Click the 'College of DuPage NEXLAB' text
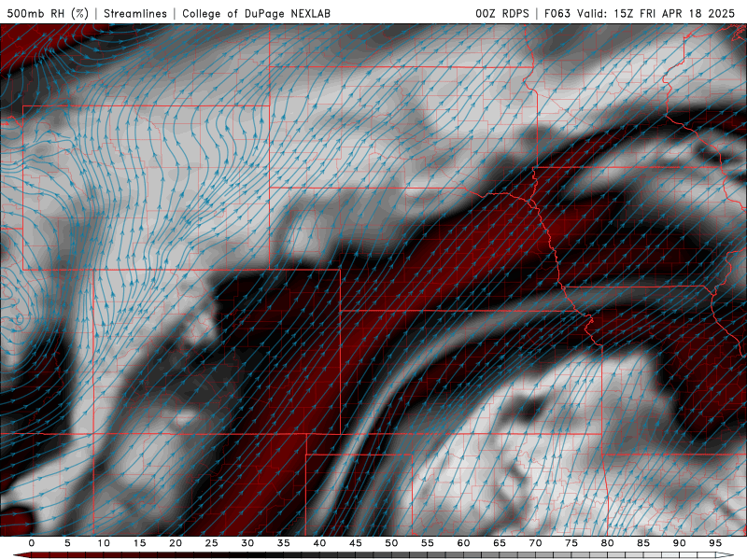Viewport: 747px width, 560px height. tap(256, 13)
